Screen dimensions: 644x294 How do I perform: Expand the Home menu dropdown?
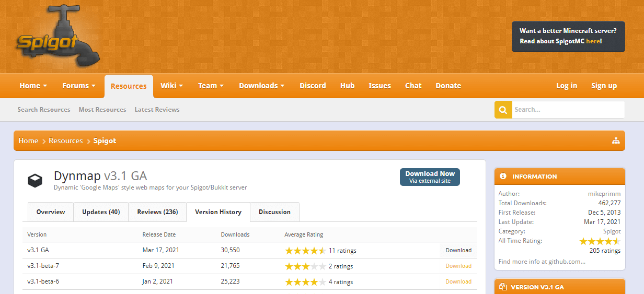pos(33,86)
